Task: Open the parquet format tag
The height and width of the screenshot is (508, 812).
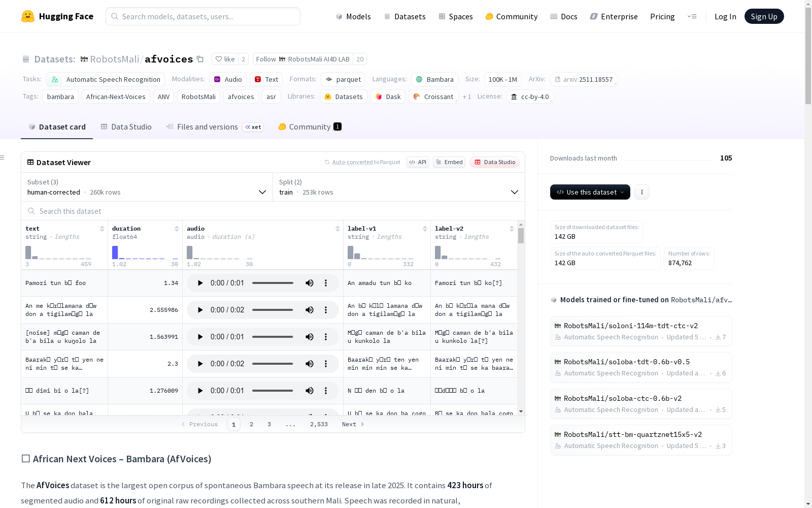Action: (x=343, y=79)
